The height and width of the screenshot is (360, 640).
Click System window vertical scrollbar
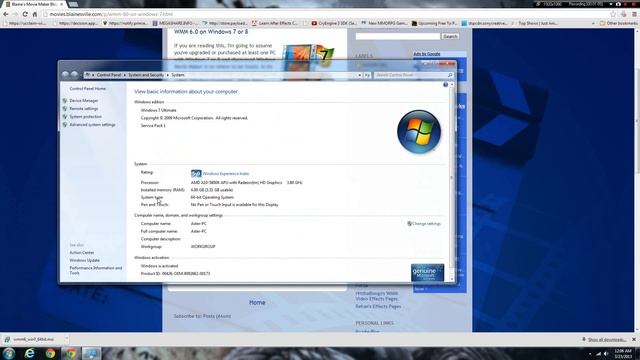pyautogui.click(x=451, y=178)
